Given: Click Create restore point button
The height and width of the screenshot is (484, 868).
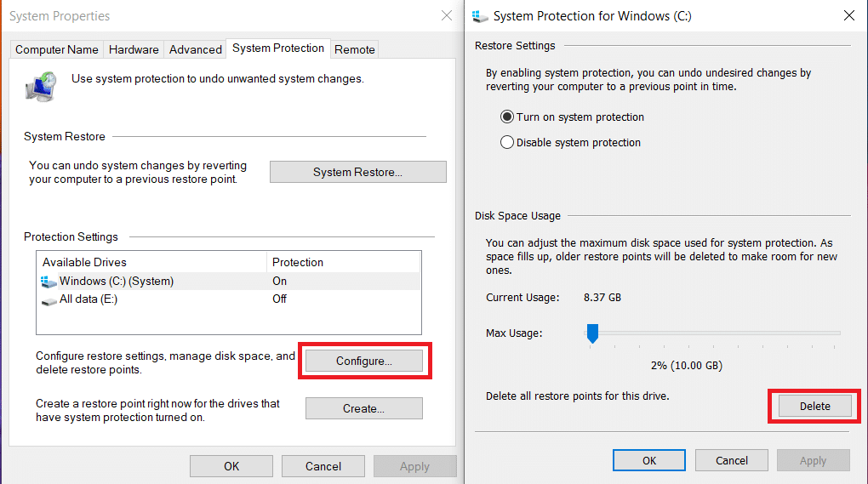Looking at the screenshot, I should coord(364,408).
